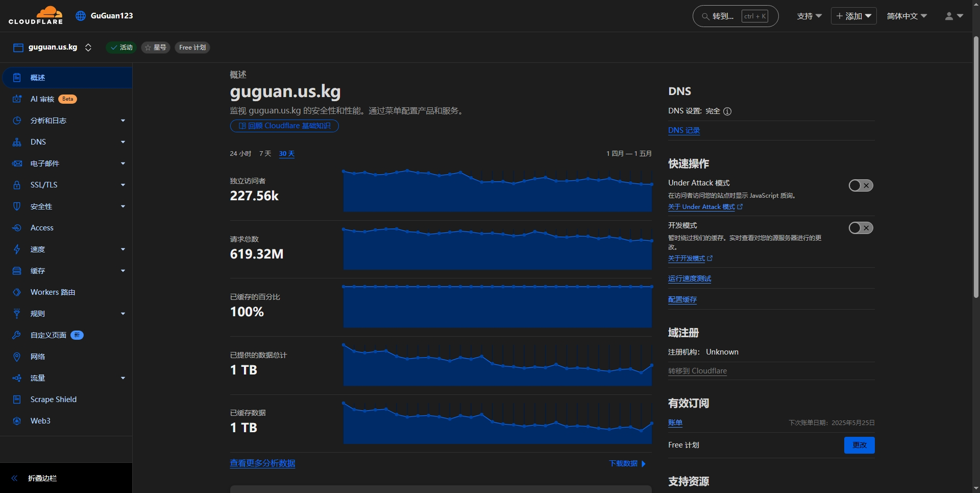Click the 自定义页面 wrench icon
The image size is (980, 493).
17,335
